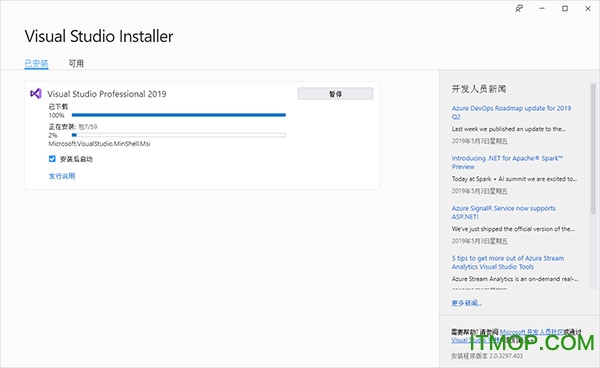This screenshot has height=368, width=600.
Task: Click the feedback icon in title bar
Action: [519, 8]
